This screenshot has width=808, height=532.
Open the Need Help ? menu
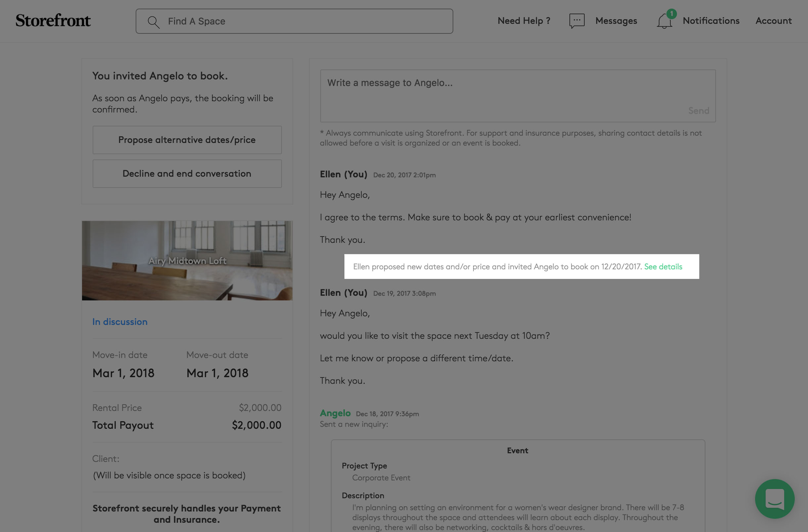[x=523, y=21]
